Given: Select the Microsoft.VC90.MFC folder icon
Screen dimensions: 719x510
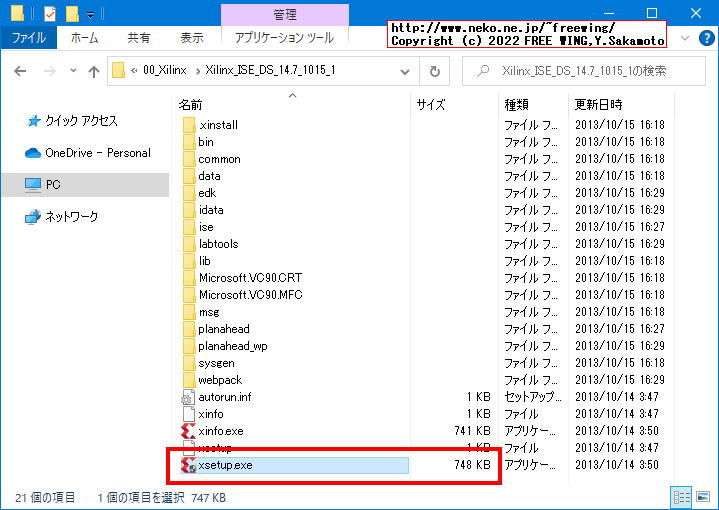Looking at the screenshot, I should pyautogui.click(x=188, y=294).
